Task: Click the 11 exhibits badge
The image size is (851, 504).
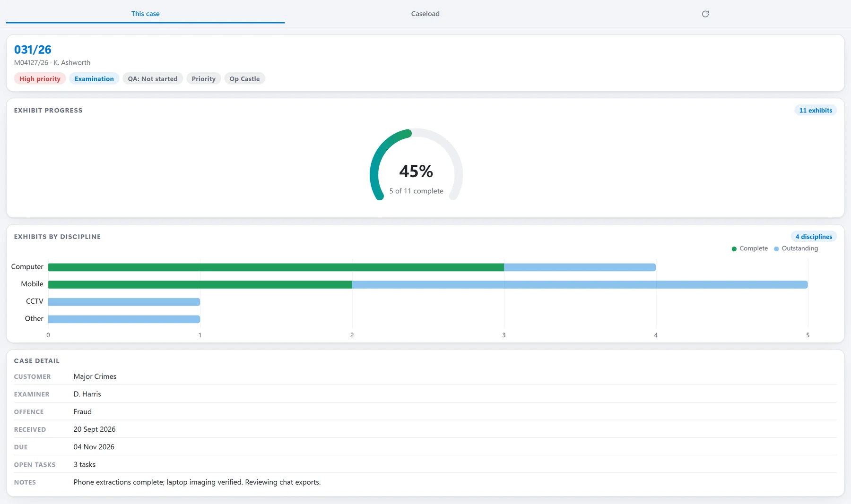Action: click(816, 111)
